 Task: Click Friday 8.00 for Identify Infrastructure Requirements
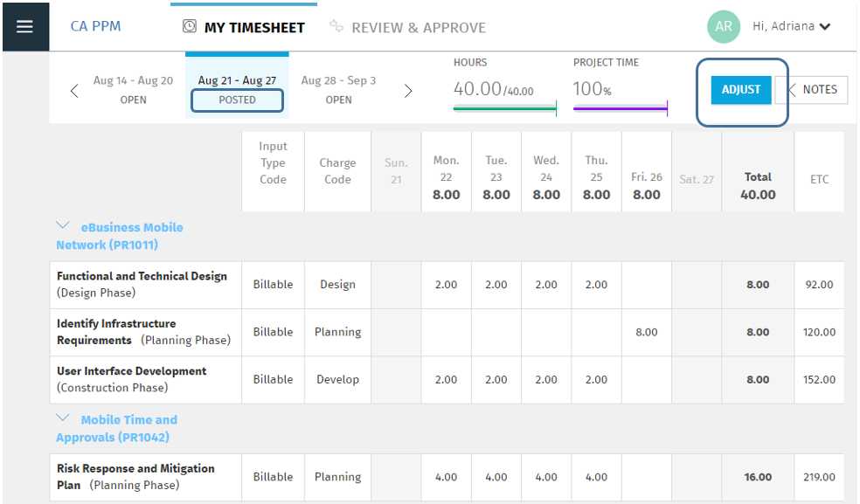click(x=647, y=332)
